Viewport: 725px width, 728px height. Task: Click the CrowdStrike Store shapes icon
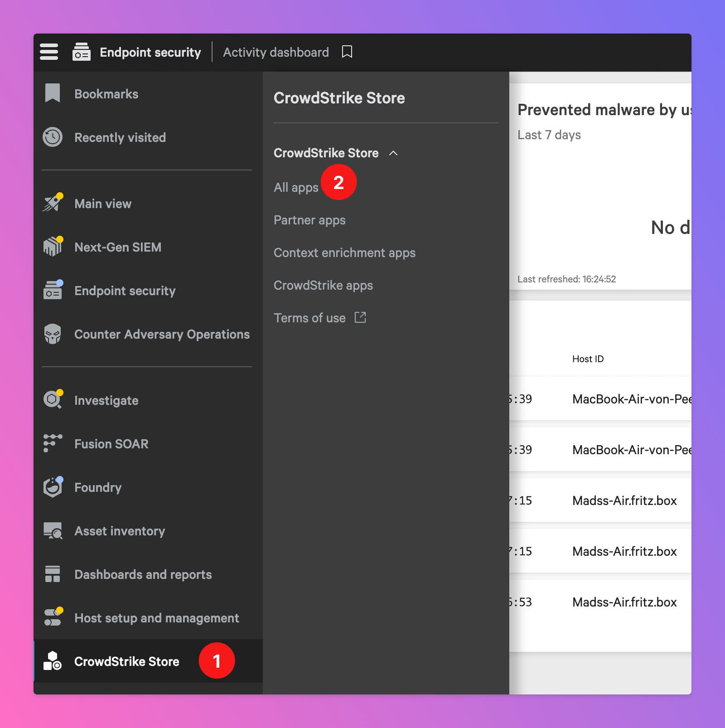point(53,661)
